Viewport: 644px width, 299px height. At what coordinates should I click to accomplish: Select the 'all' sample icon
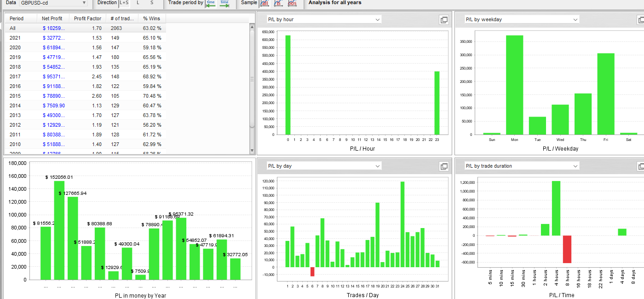(264, 3)
